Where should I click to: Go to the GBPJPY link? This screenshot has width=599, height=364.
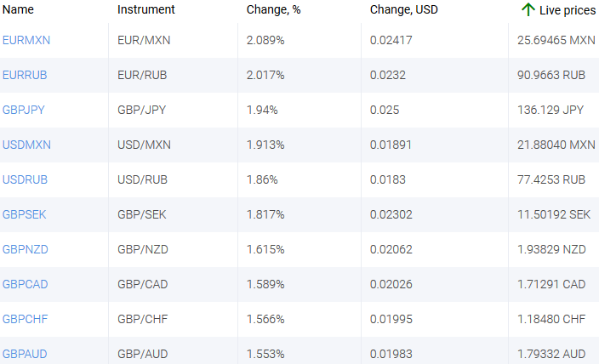click(x=24, y=110)
